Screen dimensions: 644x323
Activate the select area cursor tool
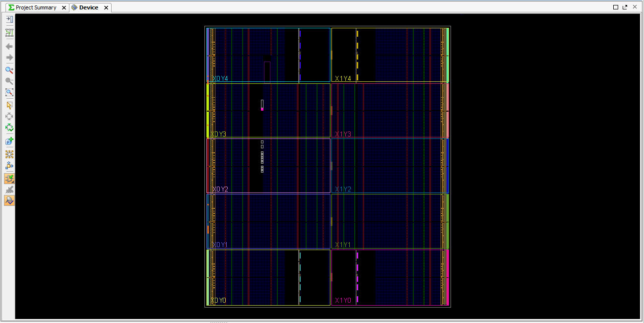pos(9,105)
